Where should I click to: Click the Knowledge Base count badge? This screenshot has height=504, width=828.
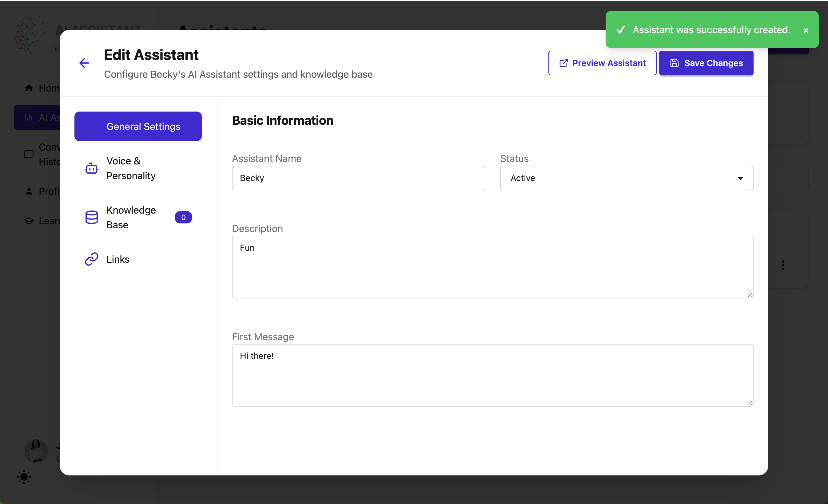(x=183, y=217)
